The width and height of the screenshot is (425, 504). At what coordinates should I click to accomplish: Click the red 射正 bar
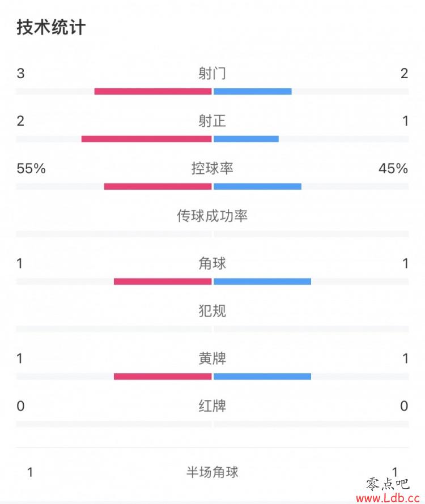[x=146, y=139]
